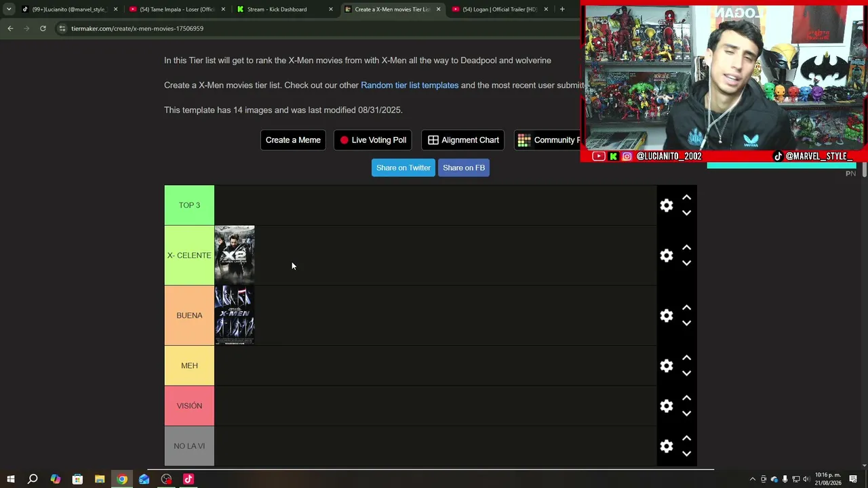
Task: Open settings gear for MEH tier
Action: tap(667, 366)
